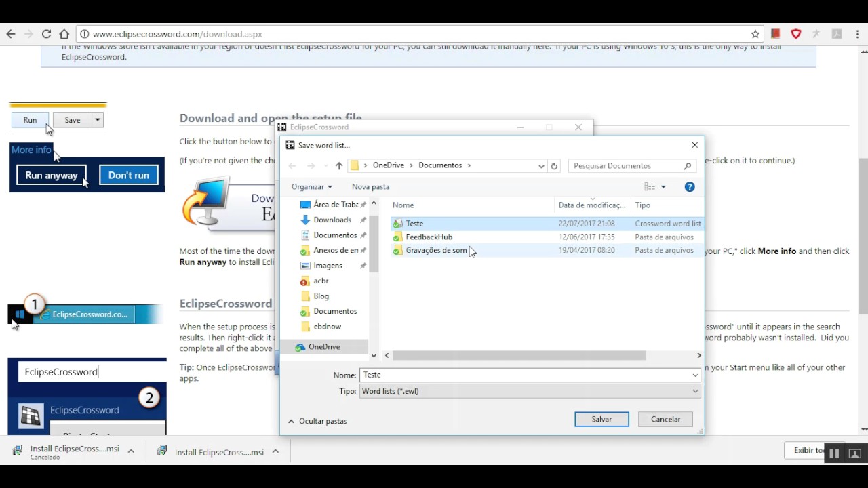Screen dimensions: 868x488
Task: Open options arrow for second Install download
Action: tap(275, 451)
